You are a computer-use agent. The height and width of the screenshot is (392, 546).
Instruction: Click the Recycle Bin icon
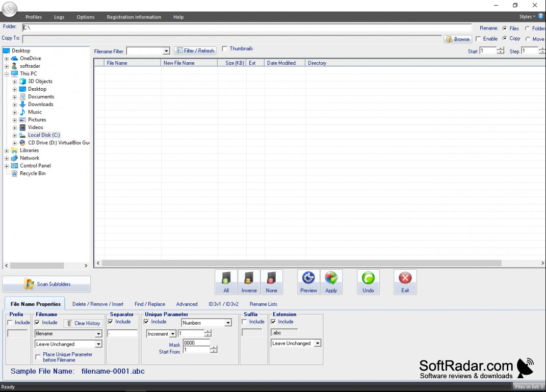[x=14, y=173]
